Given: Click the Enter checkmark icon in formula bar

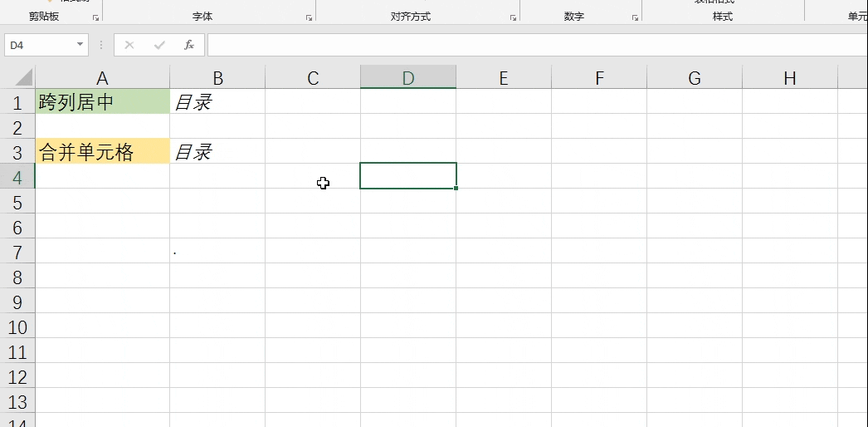Looking at the screenshot, I should 159,45.
